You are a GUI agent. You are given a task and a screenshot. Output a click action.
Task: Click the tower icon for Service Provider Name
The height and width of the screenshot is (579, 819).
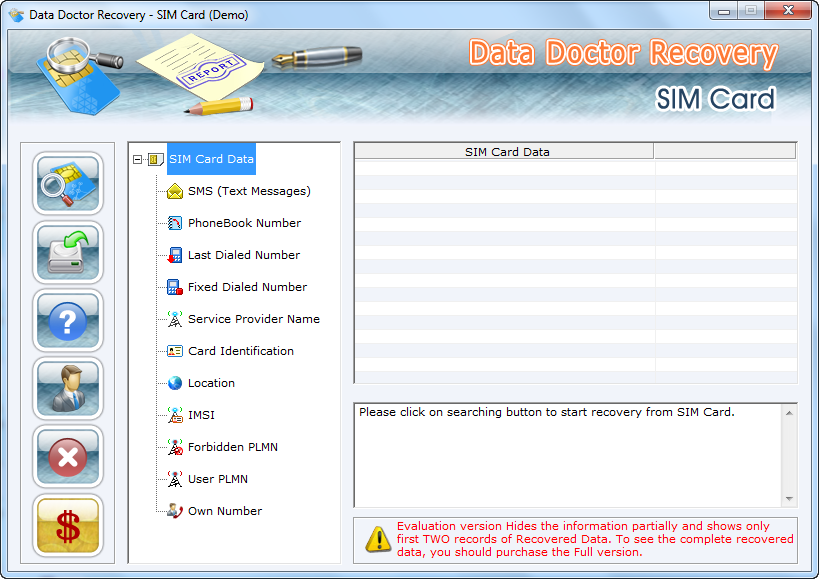pyautogui.click(x=174, y=319)
